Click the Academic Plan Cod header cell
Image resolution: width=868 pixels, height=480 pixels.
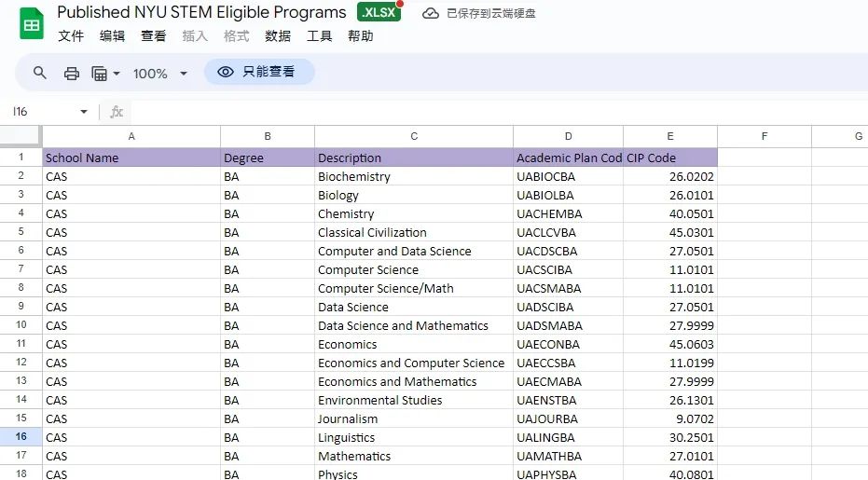click(568, 158)
